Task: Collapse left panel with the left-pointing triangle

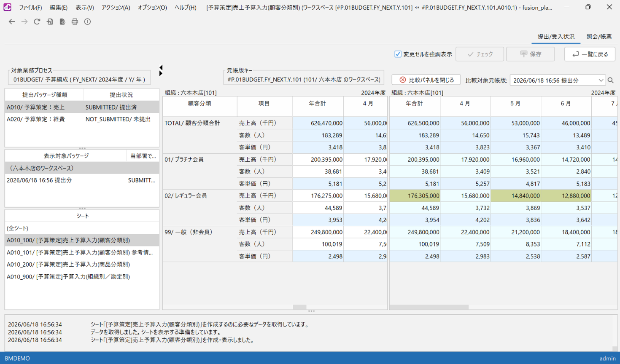Action: click(161, 67)
